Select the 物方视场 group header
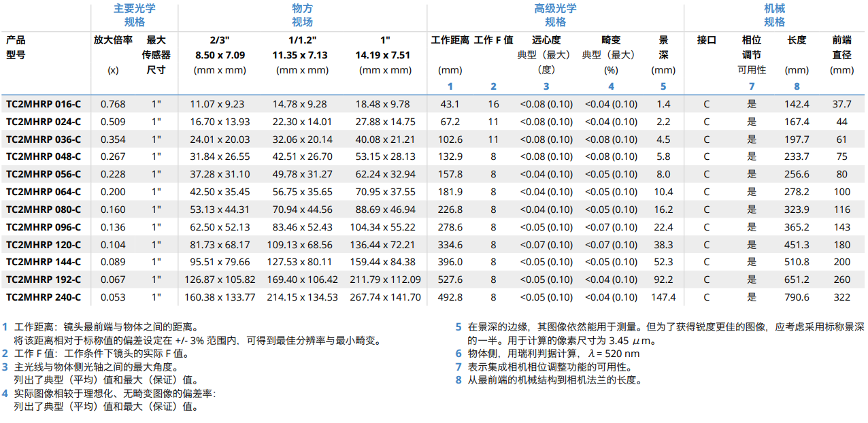The height and width of the screenshot is (423, 868). click(x=302, y=15)
